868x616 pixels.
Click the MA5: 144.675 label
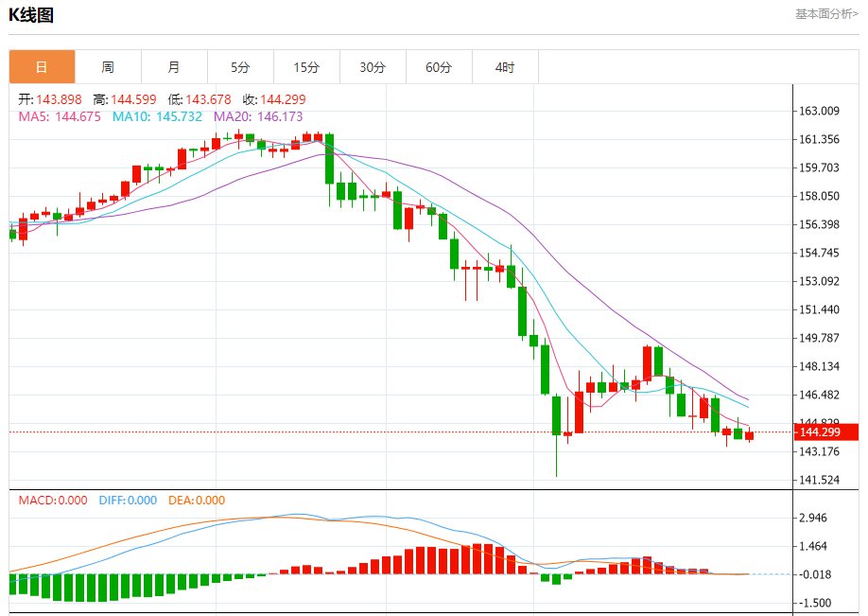pyautogui.click(x=60, y=117)
